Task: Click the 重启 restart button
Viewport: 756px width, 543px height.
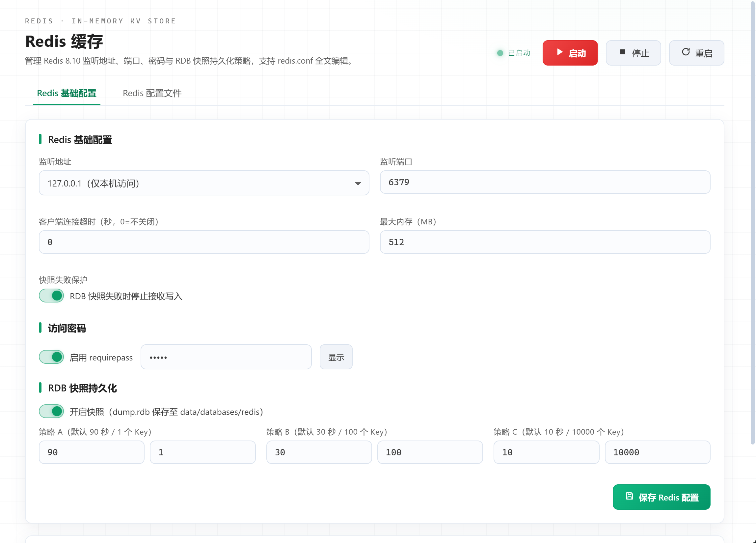Action: 696,53
